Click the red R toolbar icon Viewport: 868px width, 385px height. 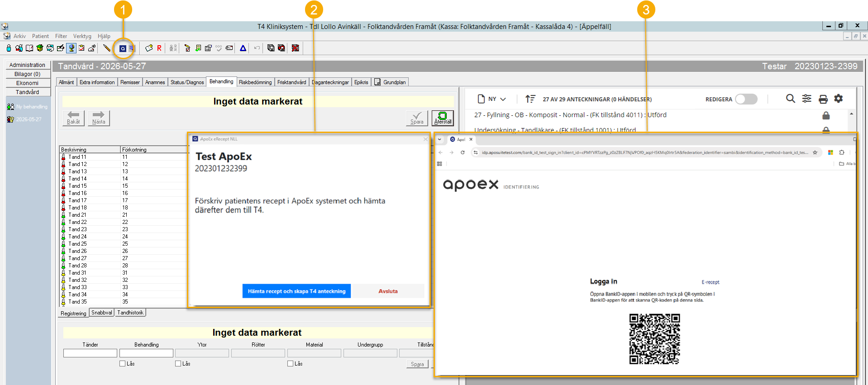(159, 48)
